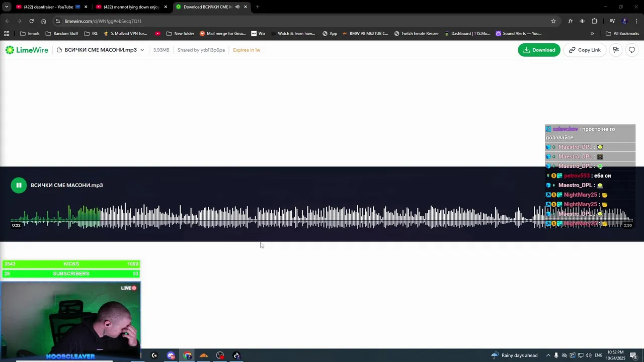
Task: Open the Cloudflare app in taskbar
Action: point(204,355)
